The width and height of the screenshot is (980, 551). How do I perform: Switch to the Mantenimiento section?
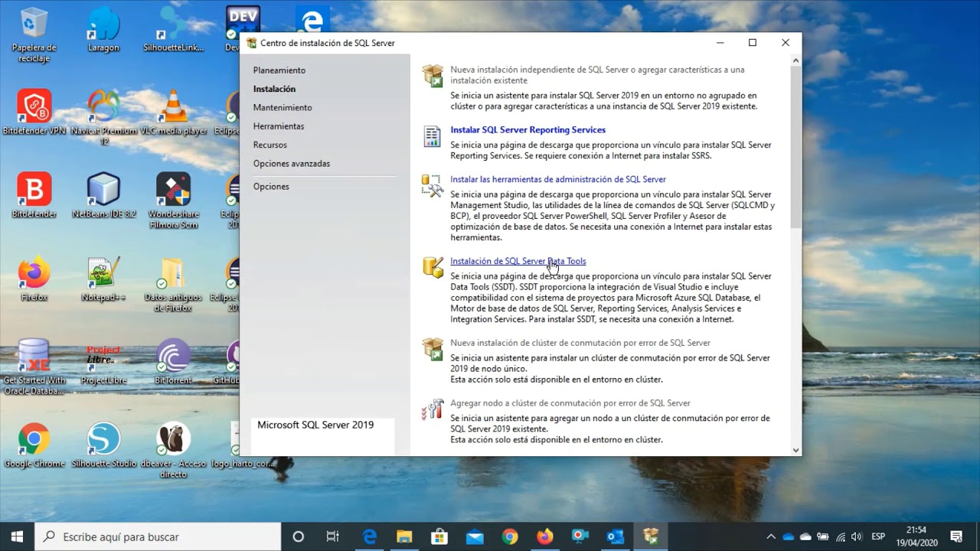pyautogui.click(x=283, y=108)
